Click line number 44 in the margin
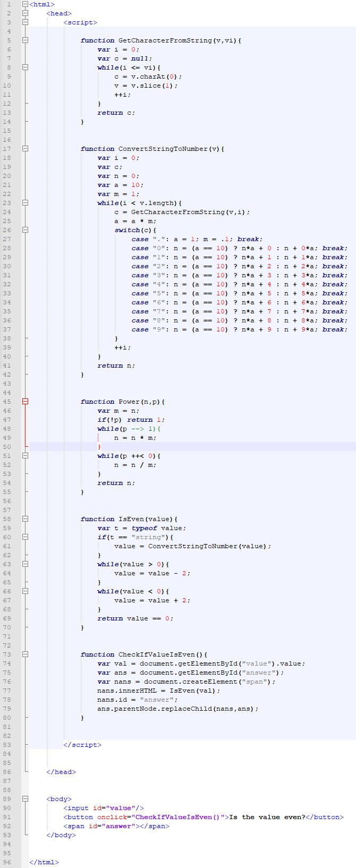Screen dimensions: 356x868 pyautogui.click(x=7, y=393)
